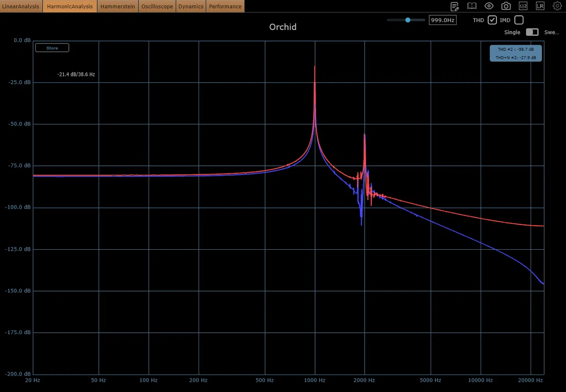Click the 0.0 dB axis label
This screenshot has width=566, height=392.
[22, 40]
